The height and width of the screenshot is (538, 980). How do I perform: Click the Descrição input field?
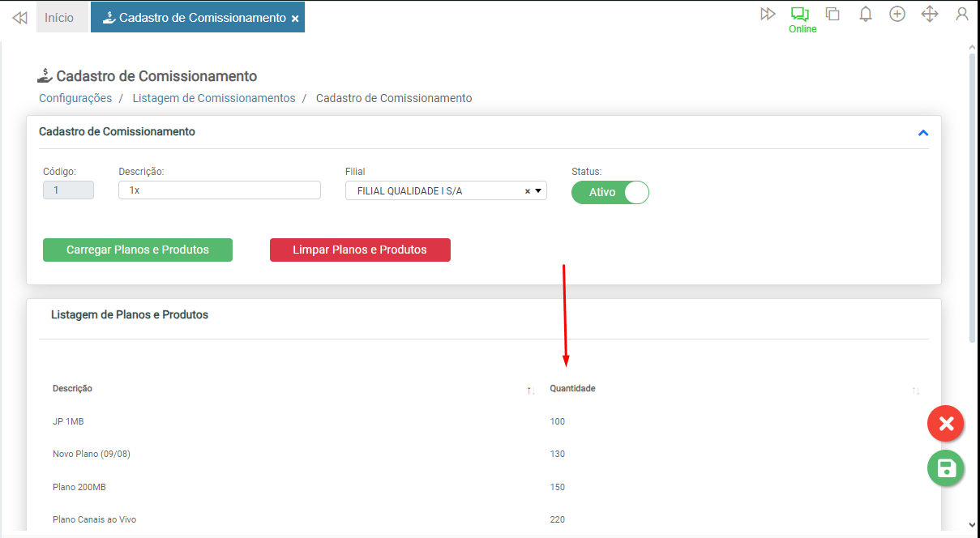(219, 190)
